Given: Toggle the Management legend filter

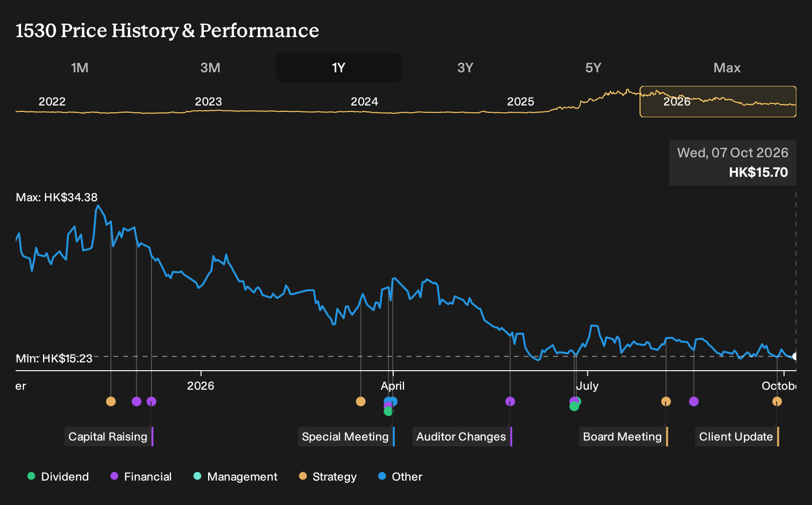Looking at the screenshot, I should tap(235, 477).
